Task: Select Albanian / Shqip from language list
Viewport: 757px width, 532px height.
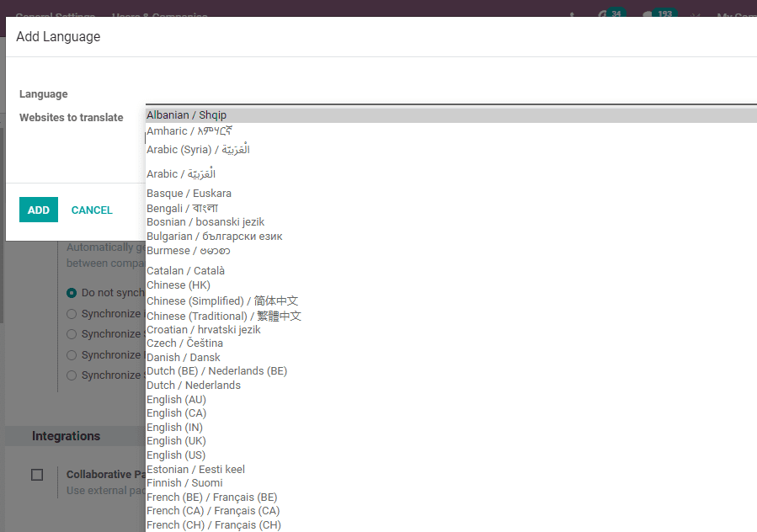Action: [x=451, y=115]
